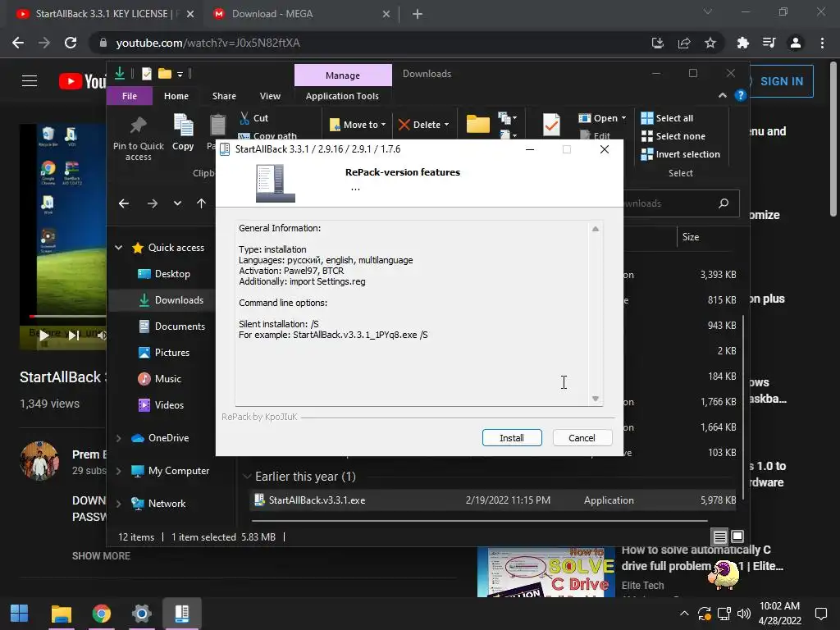Click Invert selection in ribbon

680,154
